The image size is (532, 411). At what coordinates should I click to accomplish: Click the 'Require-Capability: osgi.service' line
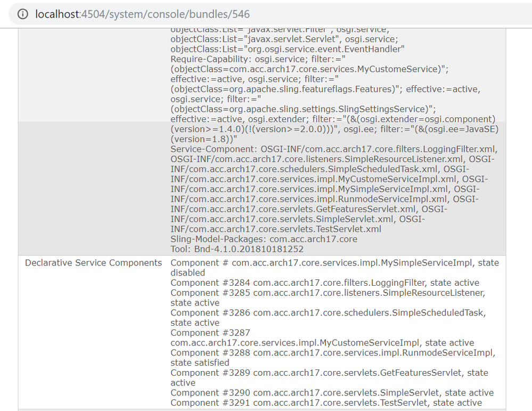(258, 59)
